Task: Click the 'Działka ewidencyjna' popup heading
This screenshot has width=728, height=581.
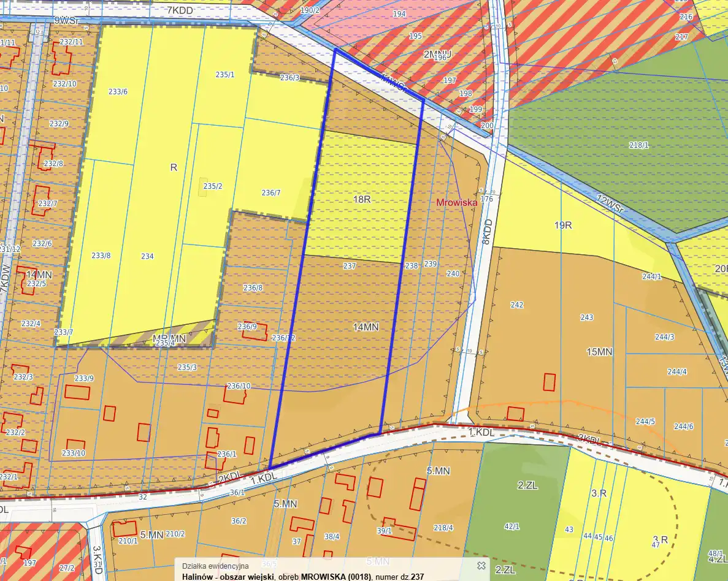Action: [x=215, y=566]
